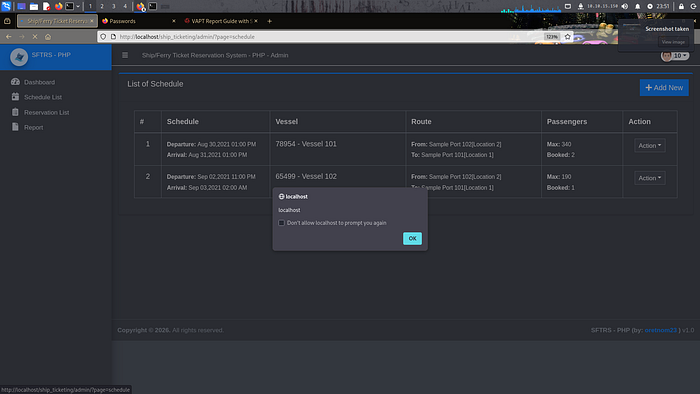Image resolution: width=700 pixels, height=394 pixels.
Task: Sort by the Vessel column header
Action: point(338,121)
